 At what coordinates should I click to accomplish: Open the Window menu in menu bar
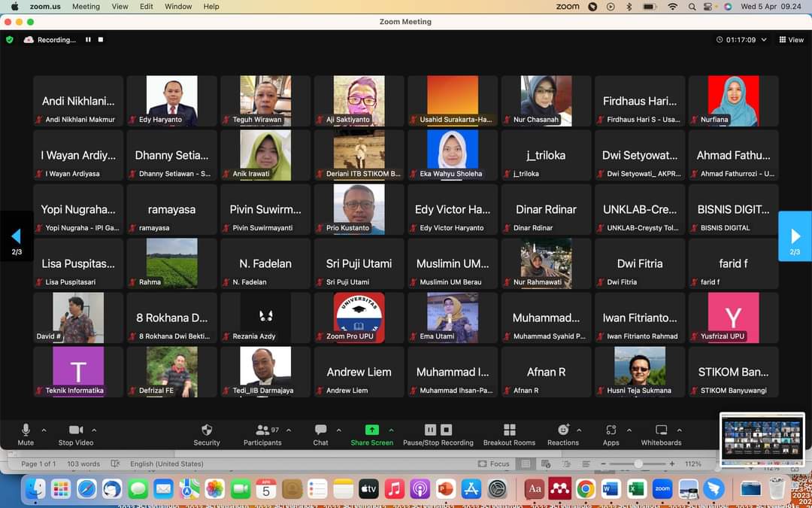pos(178,6)
